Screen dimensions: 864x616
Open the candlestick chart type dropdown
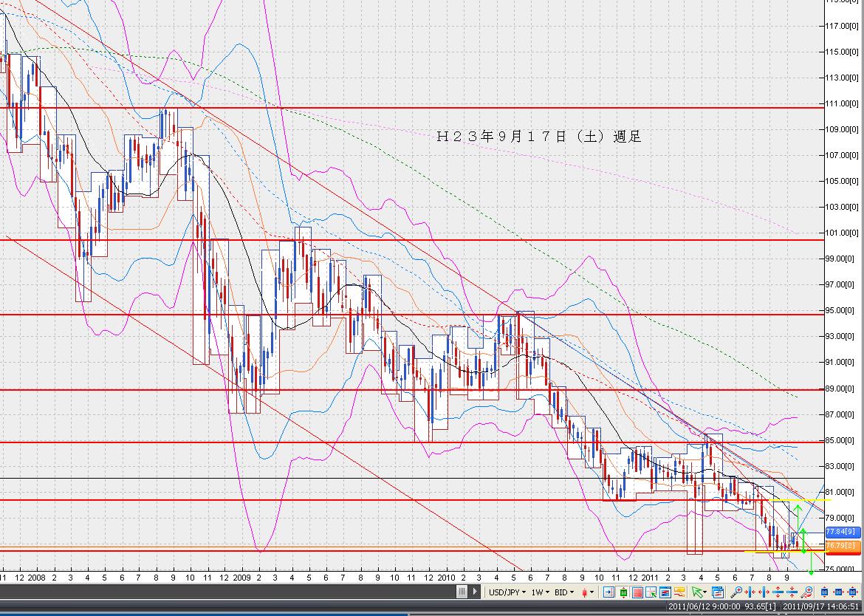click(x=587, y=592)
